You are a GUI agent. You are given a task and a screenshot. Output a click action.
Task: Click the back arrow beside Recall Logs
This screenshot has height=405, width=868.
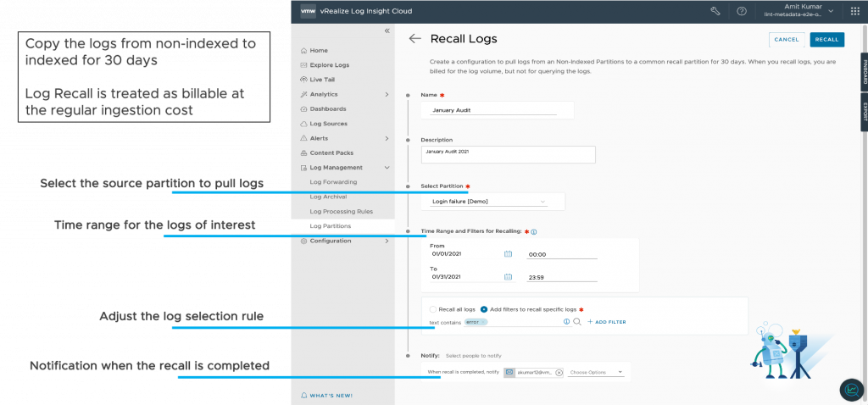tap(415, 39)
